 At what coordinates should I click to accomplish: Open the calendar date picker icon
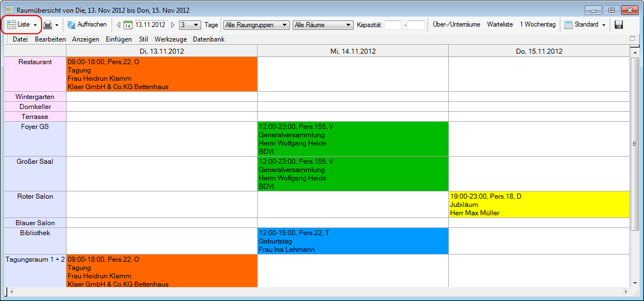point(127,25)
